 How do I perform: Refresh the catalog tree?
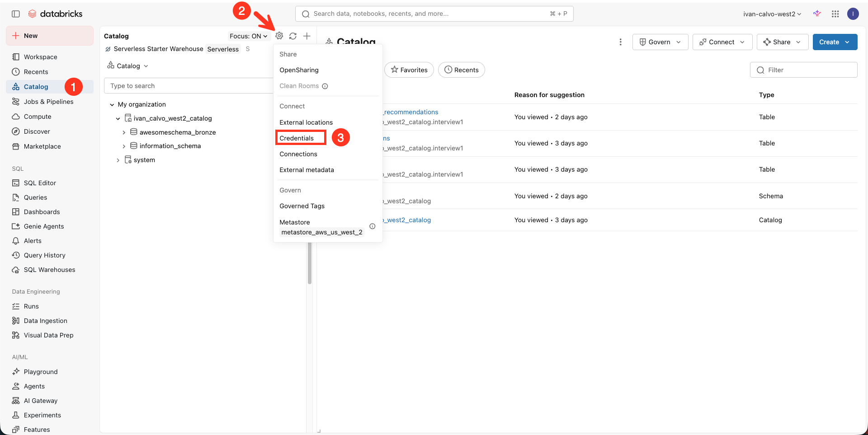[293, 36]
